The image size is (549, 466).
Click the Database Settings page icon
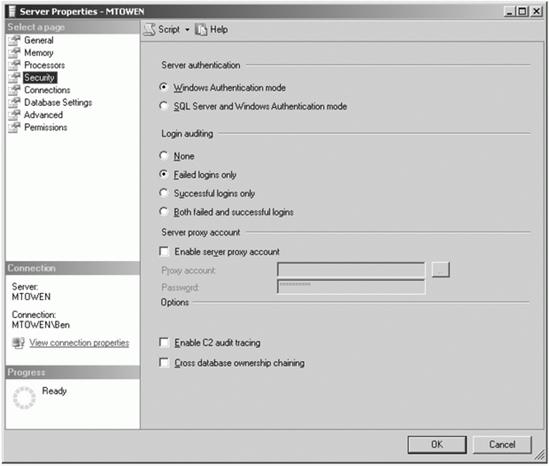[14, 103]
